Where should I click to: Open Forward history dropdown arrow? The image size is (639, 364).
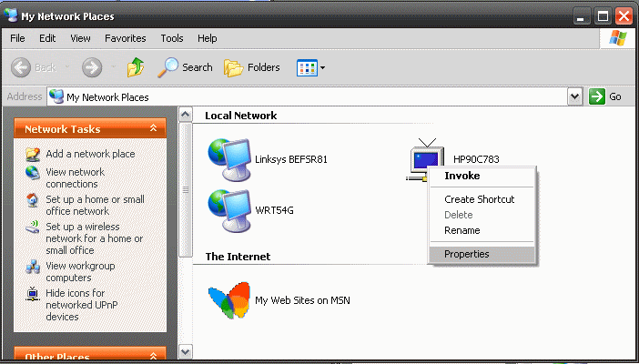coord(114,67)
